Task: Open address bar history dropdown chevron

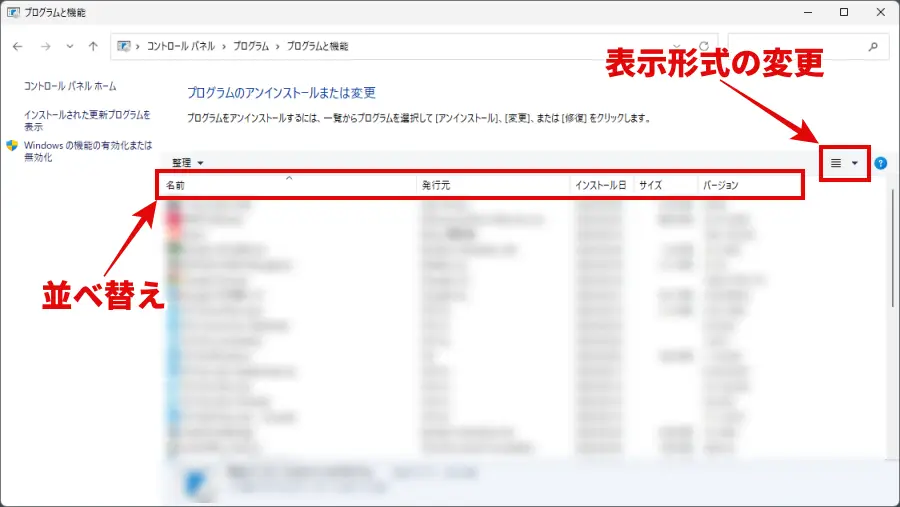Action: pos(677,46)
